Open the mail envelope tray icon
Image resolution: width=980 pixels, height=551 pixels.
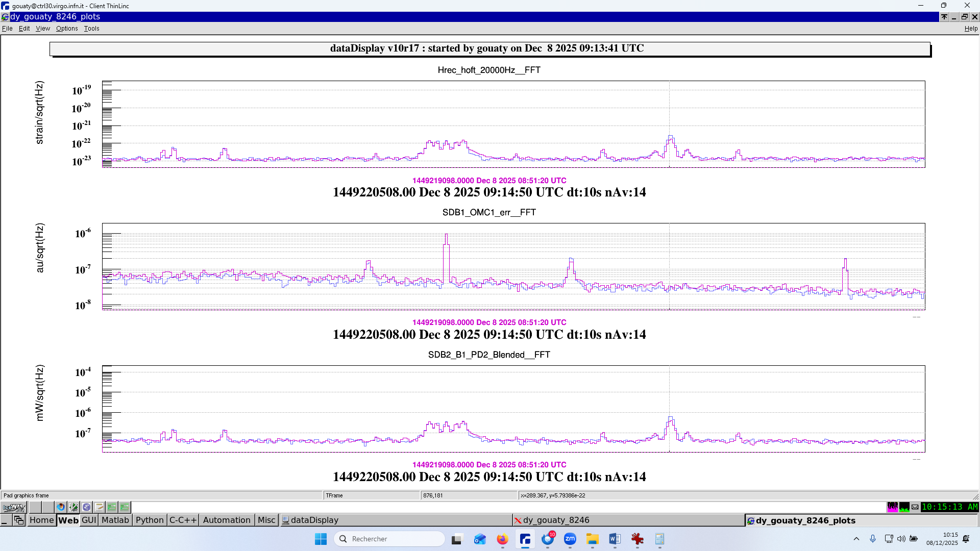915,507
